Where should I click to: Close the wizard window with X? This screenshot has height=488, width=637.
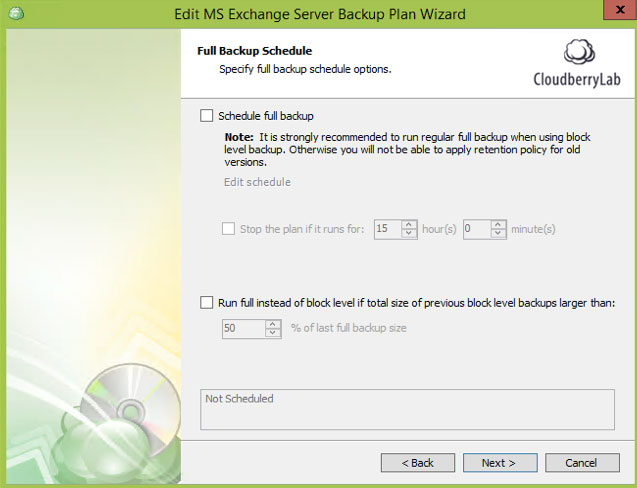(620, 10)
